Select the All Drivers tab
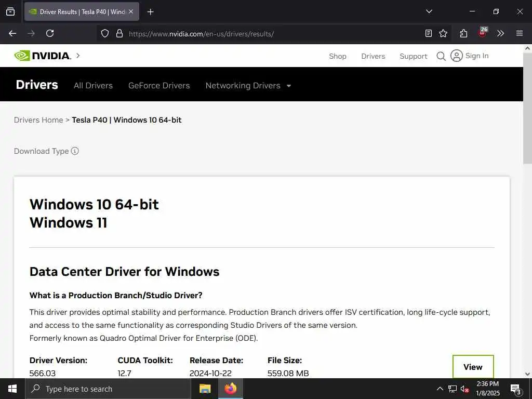 click(x=93, y=86)
